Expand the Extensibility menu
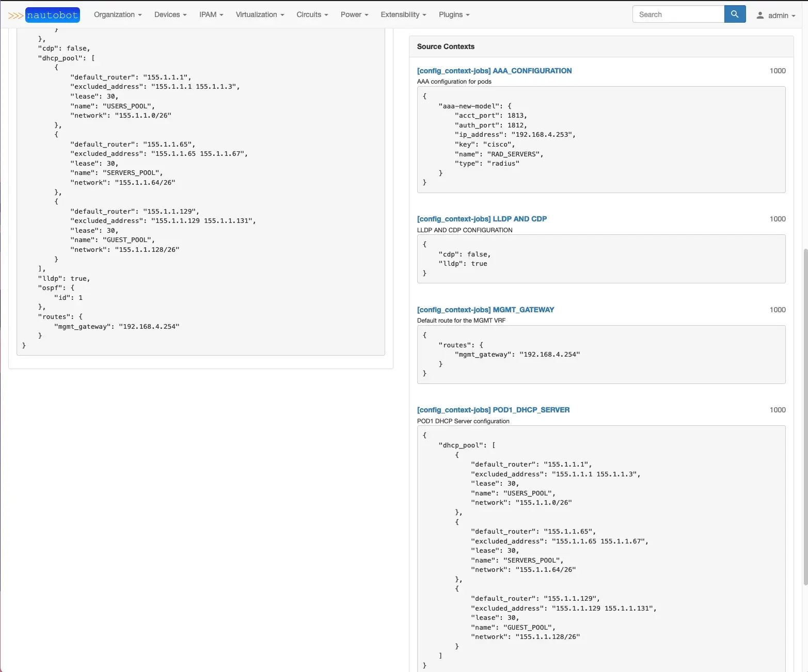Screen dimensions: 808x672 coord(403,14)
